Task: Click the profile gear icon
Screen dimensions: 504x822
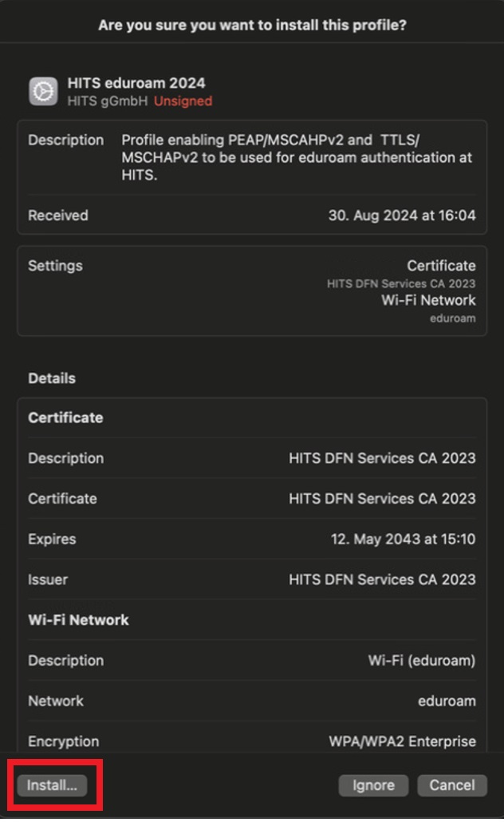Action: pos(43,92)
